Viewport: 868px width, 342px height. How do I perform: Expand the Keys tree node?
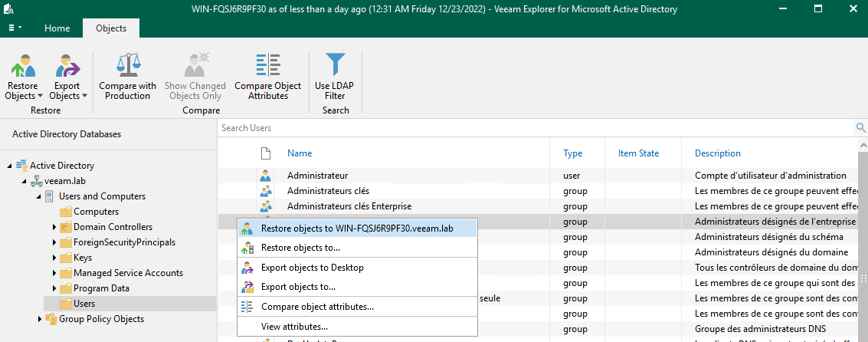pyautogui.click(x=54, y=258)
